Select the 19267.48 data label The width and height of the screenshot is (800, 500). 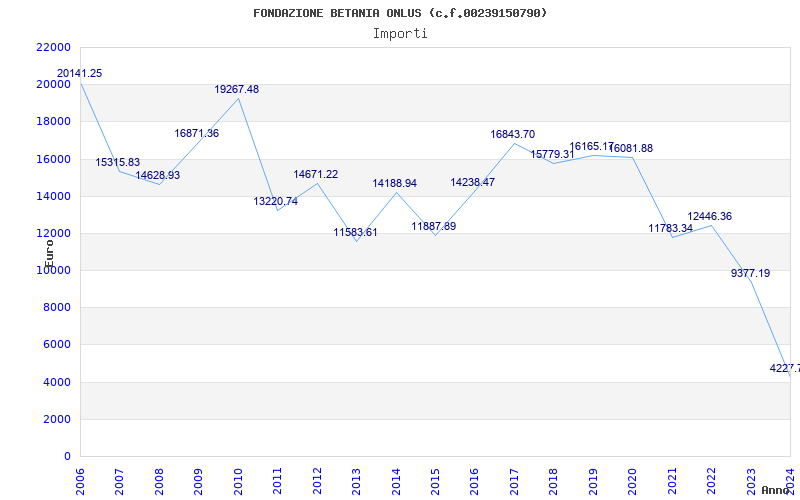(x=237, y=90)
